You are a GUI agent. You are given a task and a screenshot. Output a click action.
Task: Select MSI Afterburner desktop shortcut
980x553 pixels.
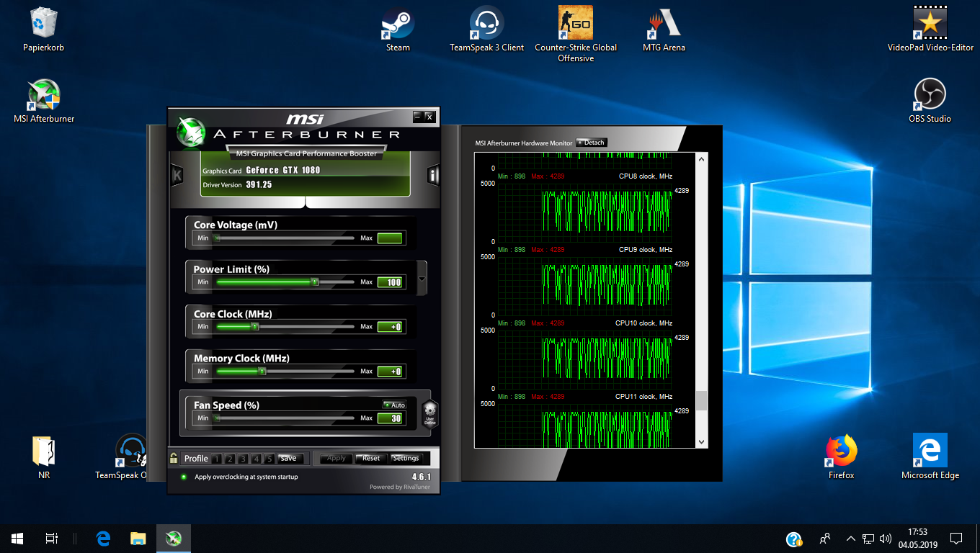[x=44, y=101]
